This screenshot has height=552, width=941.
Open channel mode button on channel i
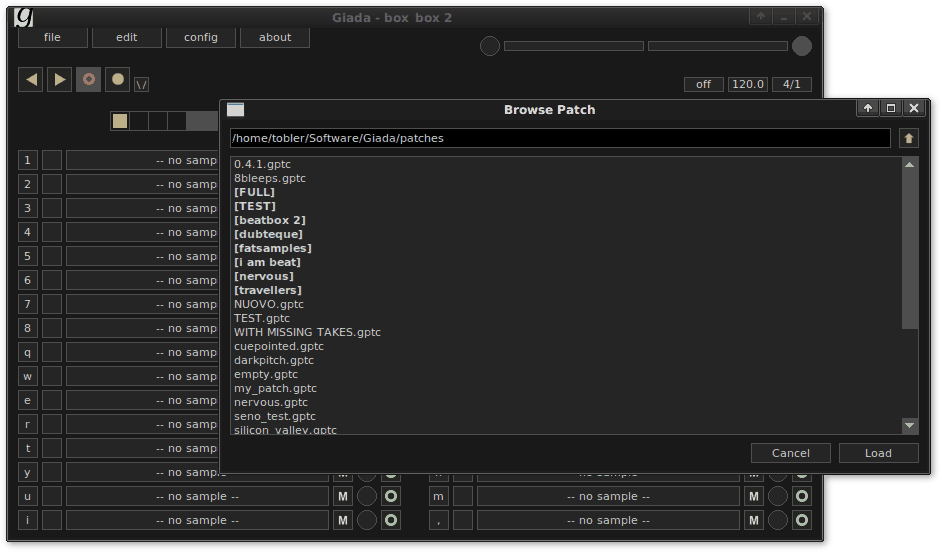[391, 520]
